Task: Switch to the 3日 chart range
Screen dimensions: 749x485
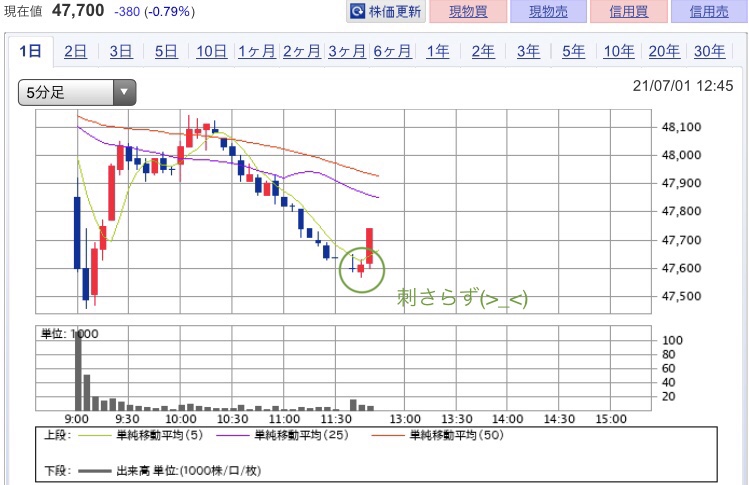Action: (x=121, y=51)
